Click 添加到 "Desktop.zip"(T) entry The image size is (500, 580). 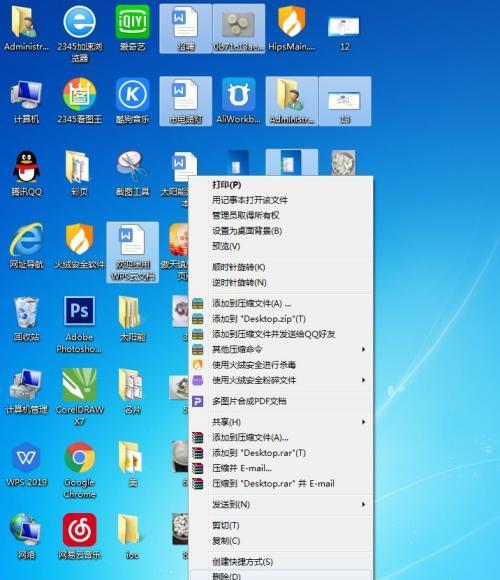pos(259,318)
